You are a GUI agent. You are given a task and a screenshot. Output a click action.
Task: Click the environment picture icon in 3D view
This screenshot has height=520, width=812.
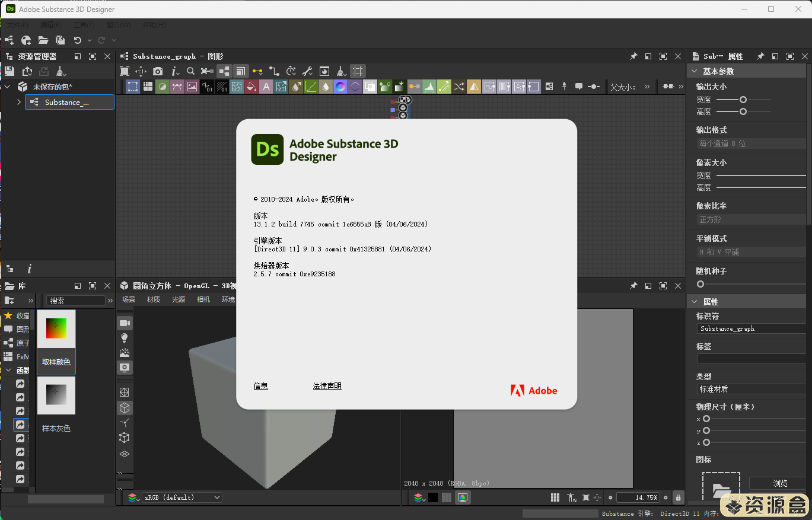pyautogui.click(x=125, y=353)
